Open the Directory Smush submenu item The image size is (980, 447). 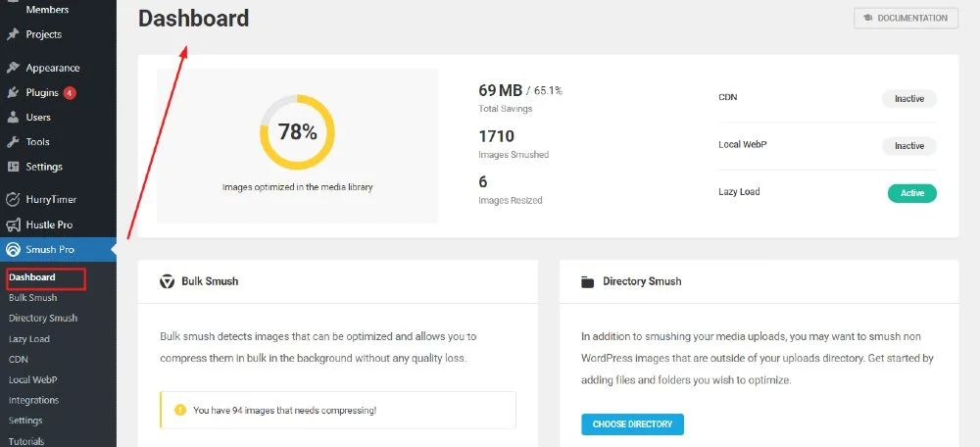point(43,318)
